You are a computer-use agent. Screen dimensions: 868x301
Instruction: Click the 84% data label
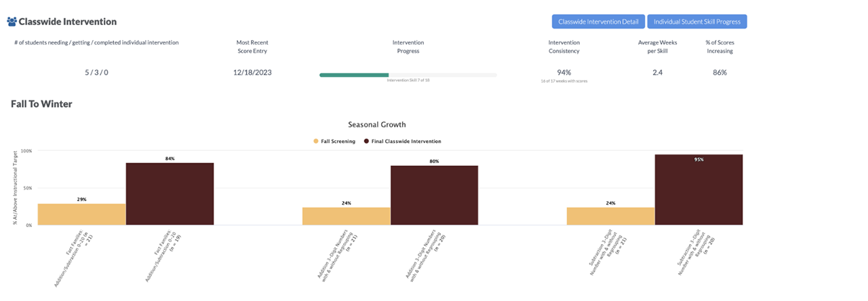click(170, 159)
